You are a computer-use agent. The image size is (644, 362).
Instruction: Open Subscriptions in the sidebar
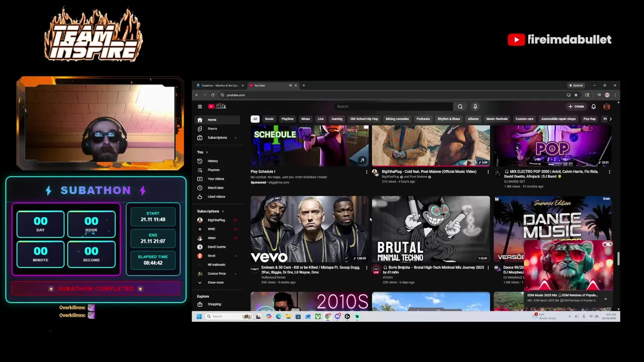[217, 138]
